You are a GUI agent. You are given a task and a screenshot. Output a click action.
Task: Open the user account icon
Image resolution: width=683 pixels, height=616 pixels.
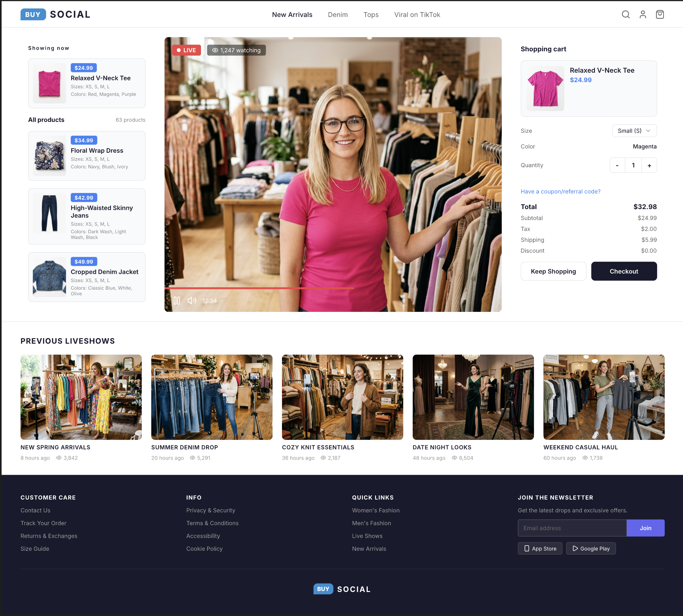[x=642, y=14]
